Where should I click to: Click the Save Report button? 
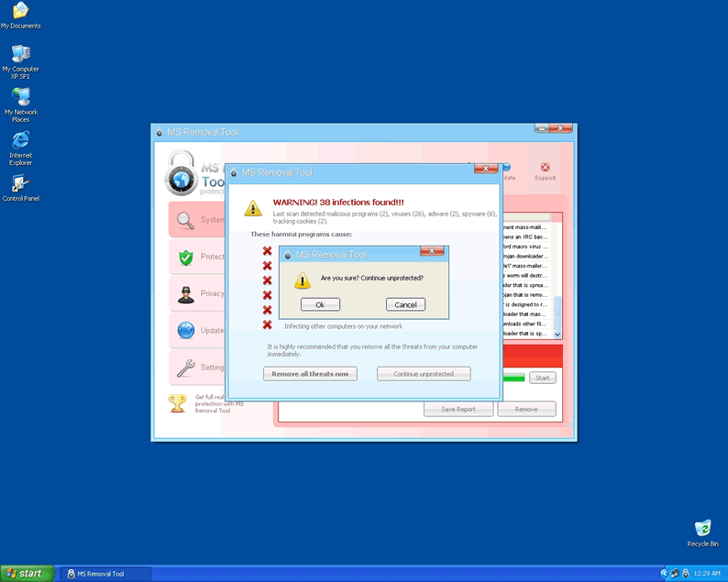click(x=458, y=409)
